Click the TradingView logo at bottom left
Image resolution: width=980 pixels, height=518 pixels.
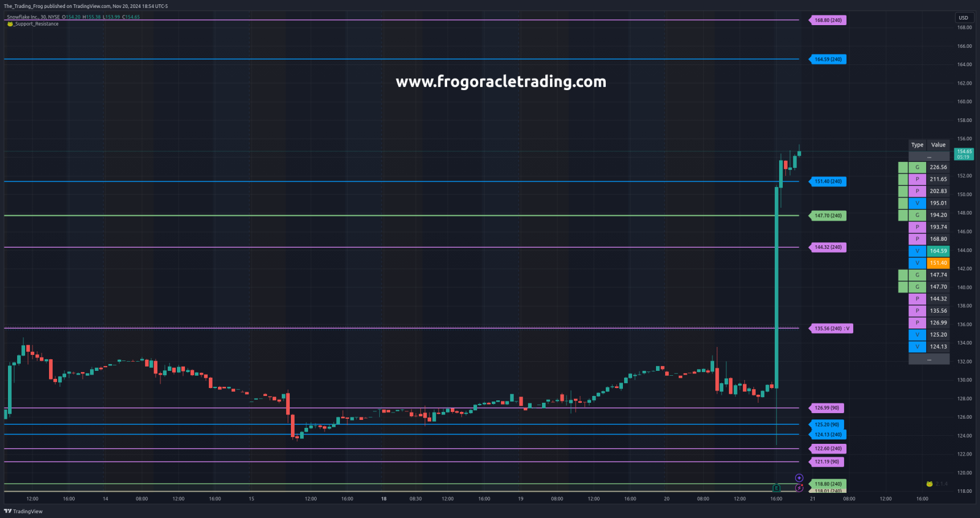[23, 511]
